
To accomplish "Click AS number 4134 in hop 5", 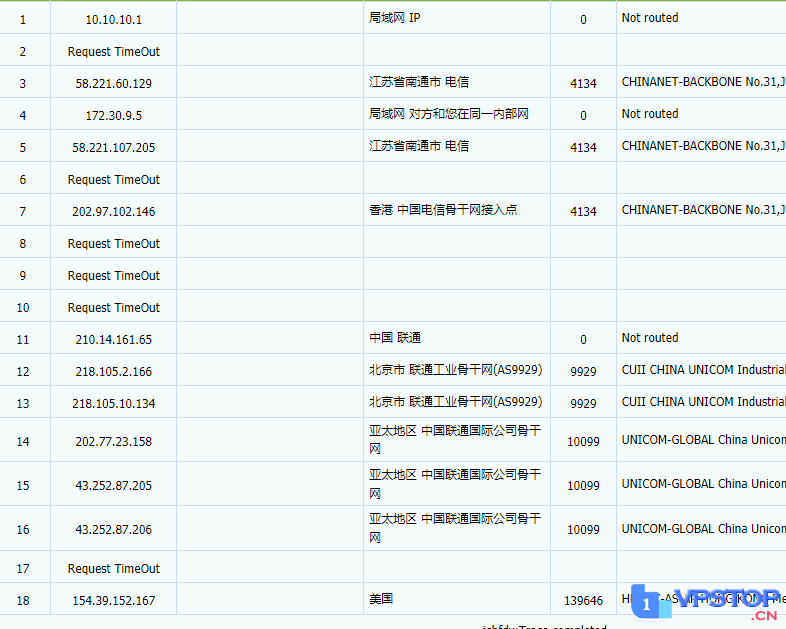I will (583, 148).
